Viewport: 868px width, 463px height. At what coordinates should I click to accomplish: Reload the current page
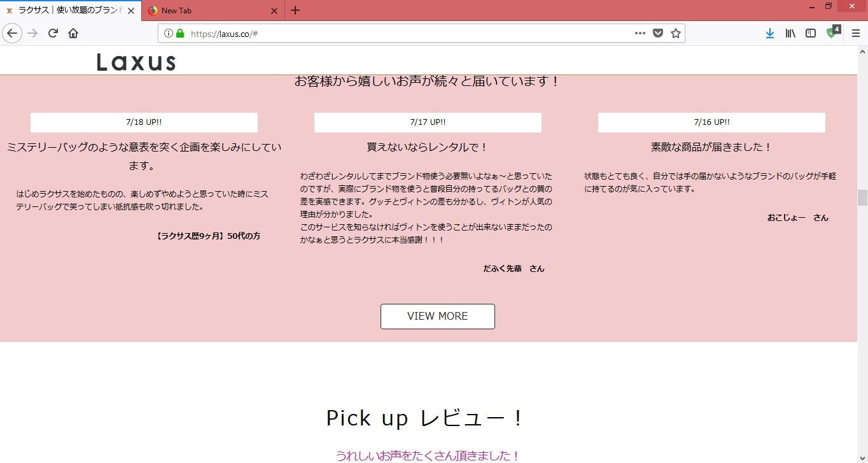click(53, 33)
